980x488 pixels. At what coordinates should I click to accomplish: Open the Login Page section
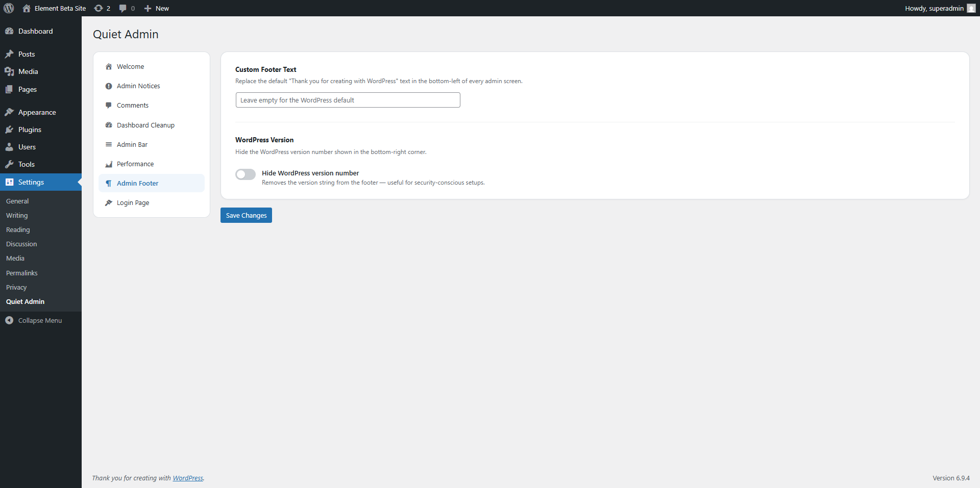[133, 202]
